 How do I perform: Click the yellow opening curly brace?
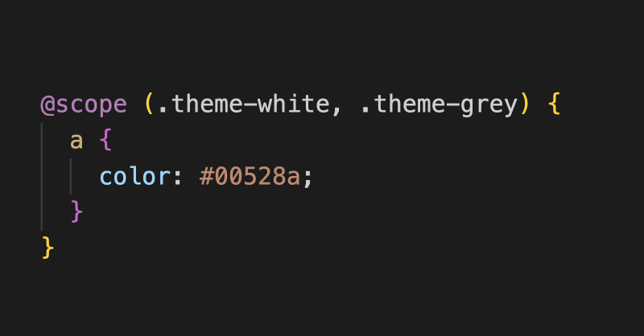(554, 104)
